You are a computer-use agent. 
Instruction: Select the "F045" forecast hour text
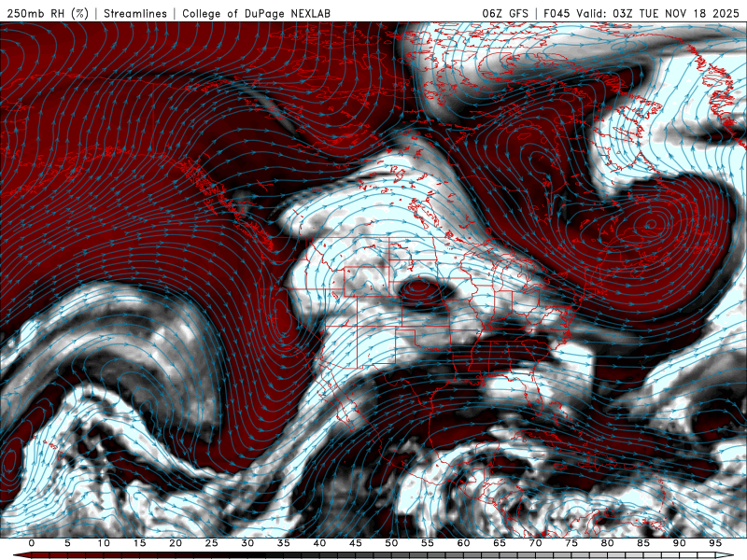(x=557, y=13)
